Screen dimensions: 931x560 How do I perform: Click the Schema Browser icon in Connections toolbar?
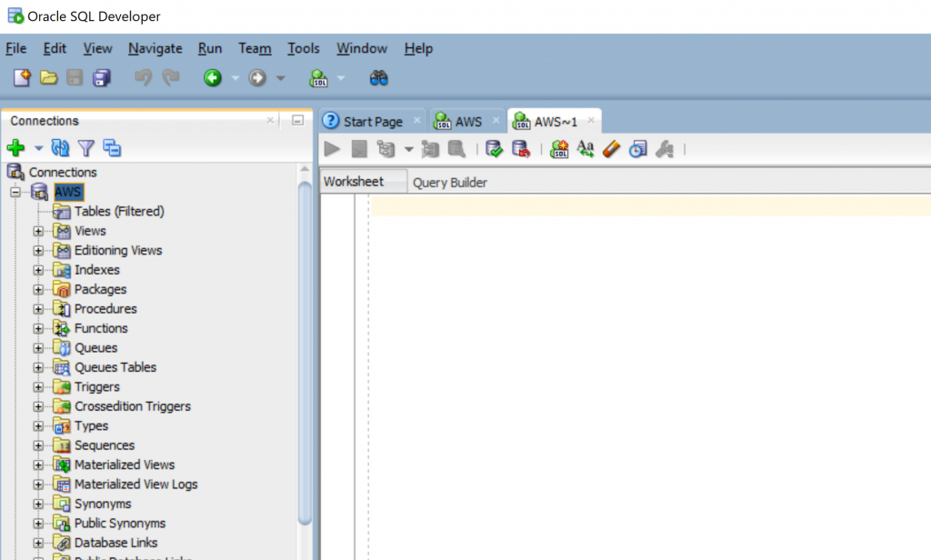point(112,147)
